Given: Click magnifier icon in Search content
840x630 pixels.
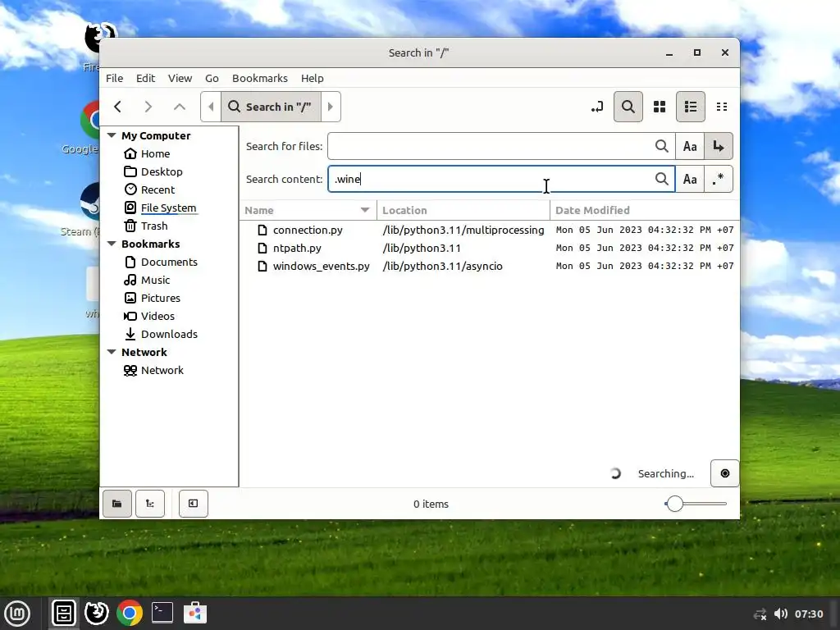Looking at the screenshot, I should [x=662, y=179].
